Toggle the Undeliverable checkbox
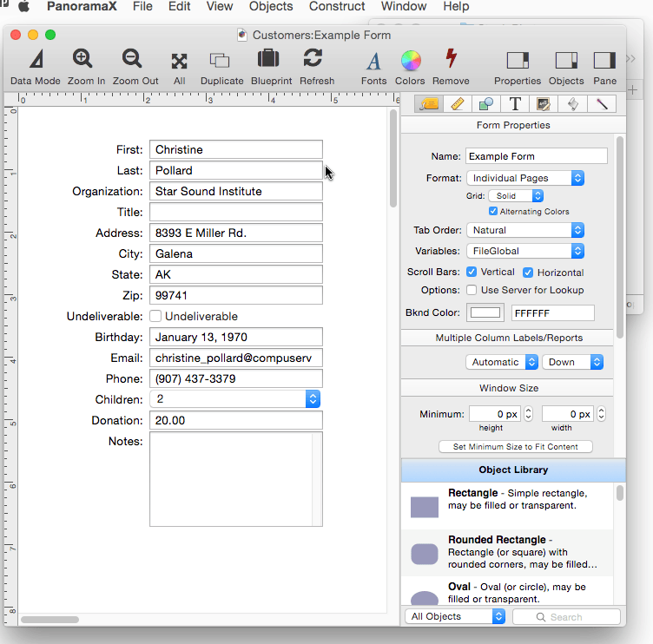 coord(155,317)
